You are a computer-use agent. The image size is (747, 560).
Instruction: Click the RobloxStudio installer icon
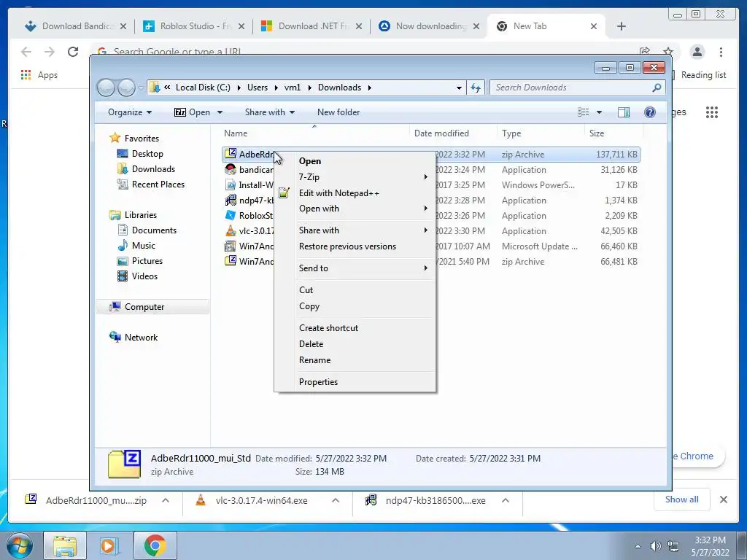tap(231, 215)
